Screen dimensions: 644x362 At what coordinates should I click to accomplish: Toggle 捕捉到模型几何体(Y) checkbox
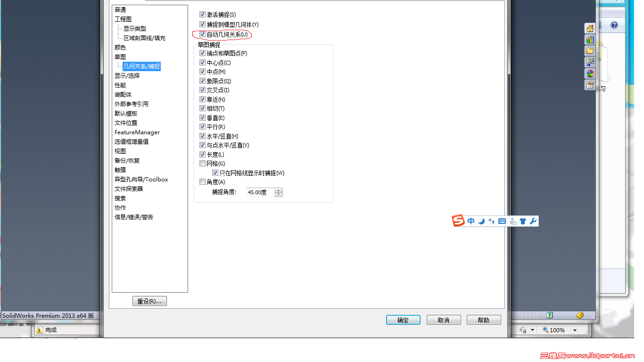203,25
